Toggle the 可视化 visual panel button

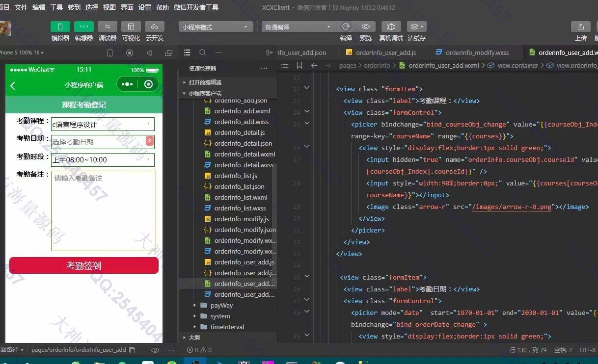pos(131,26)
